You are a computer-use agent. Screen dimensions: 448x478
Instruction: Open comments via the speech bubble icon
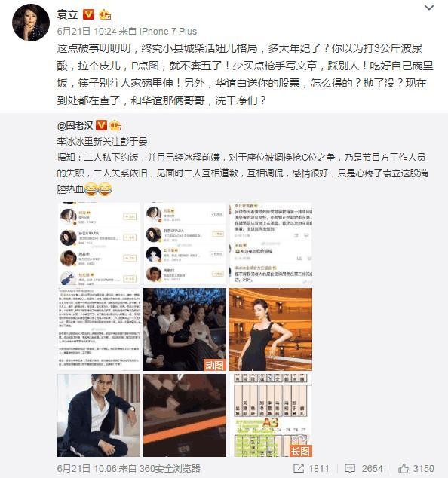pyautogui.click(x=349, y=468)
